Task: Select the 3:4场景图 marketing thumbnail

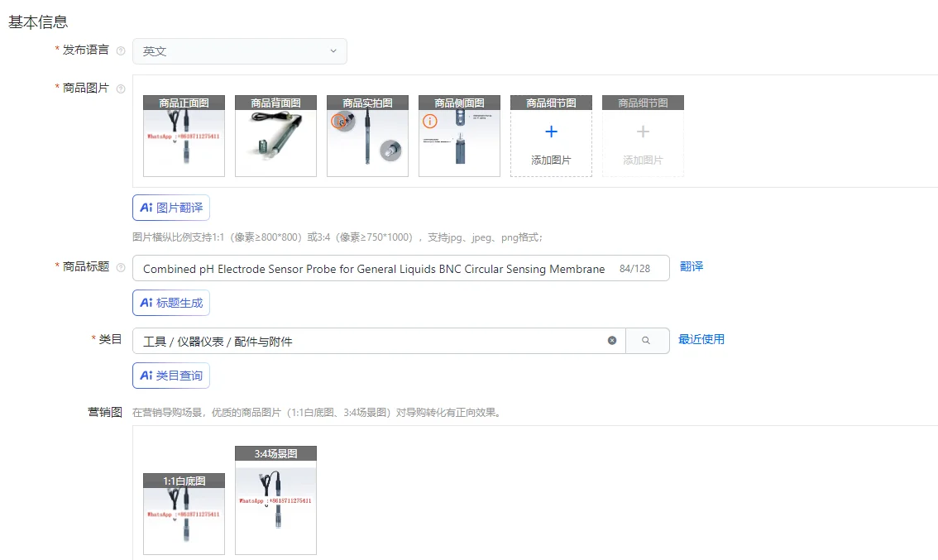Action: (x=275, y=500)
